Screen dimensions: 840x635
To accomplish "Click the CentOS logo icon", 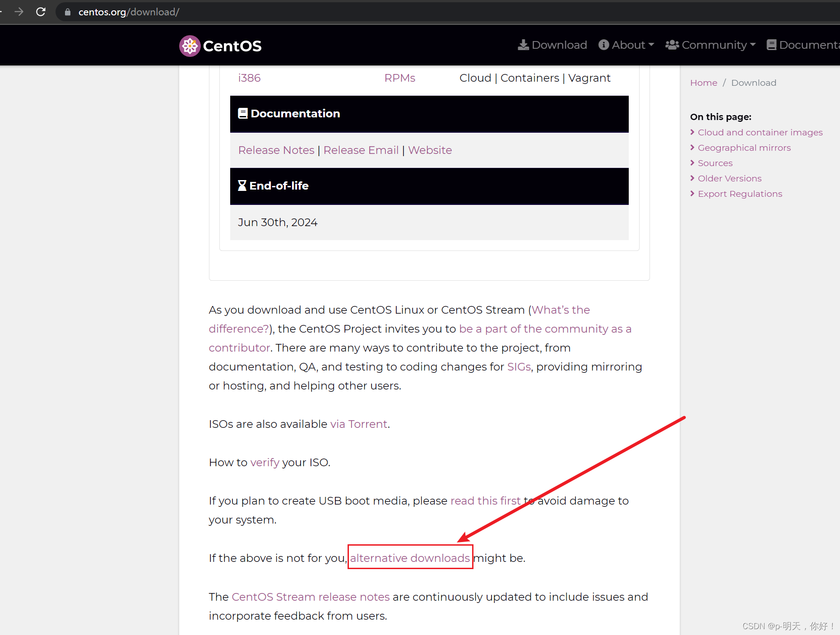I will [190, 46].
